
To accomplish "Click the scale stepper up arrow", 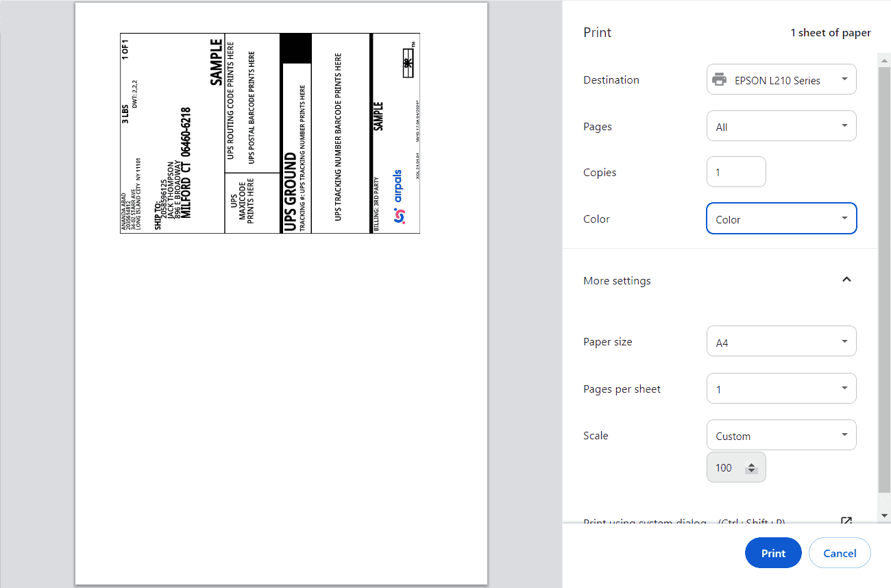I will [x=752, y=463].
